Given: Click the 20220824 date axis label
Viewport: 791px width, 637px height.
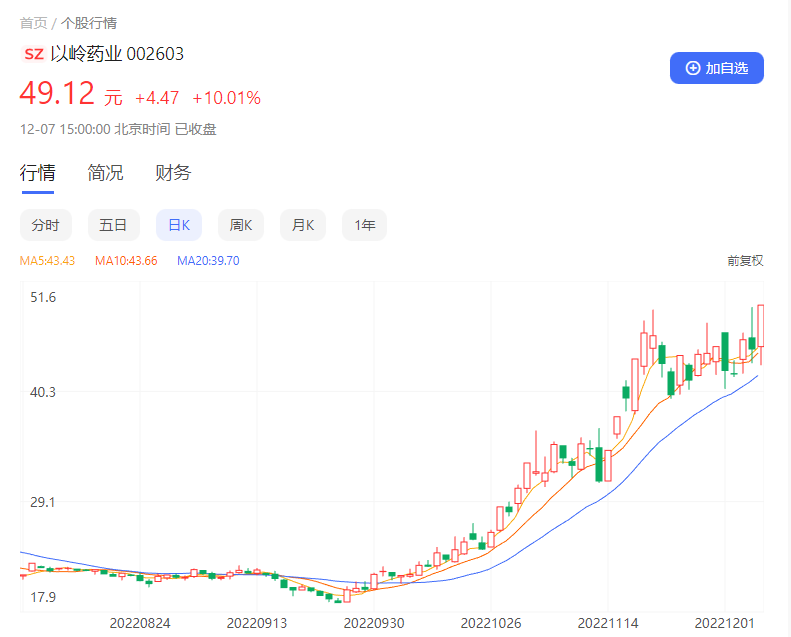Looking at the screenshot, I should [140, 623].
